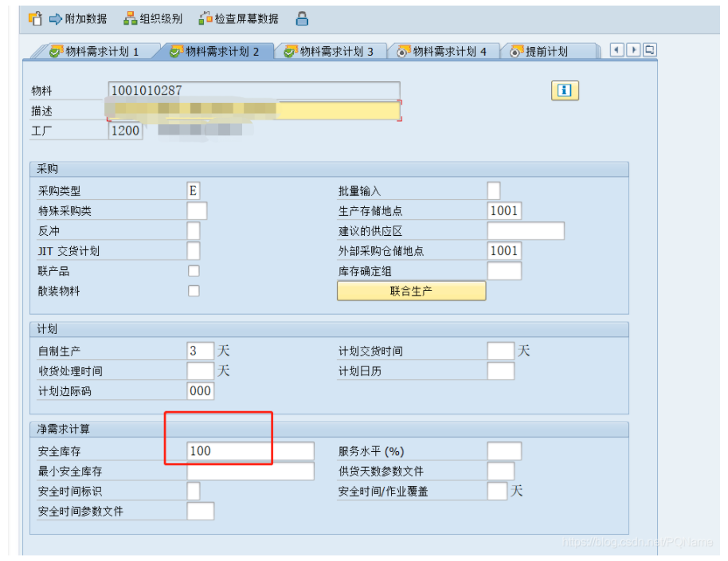Switch to the 物料需求计划 3 tab
The image size is (728, 561).
(332, 49)
